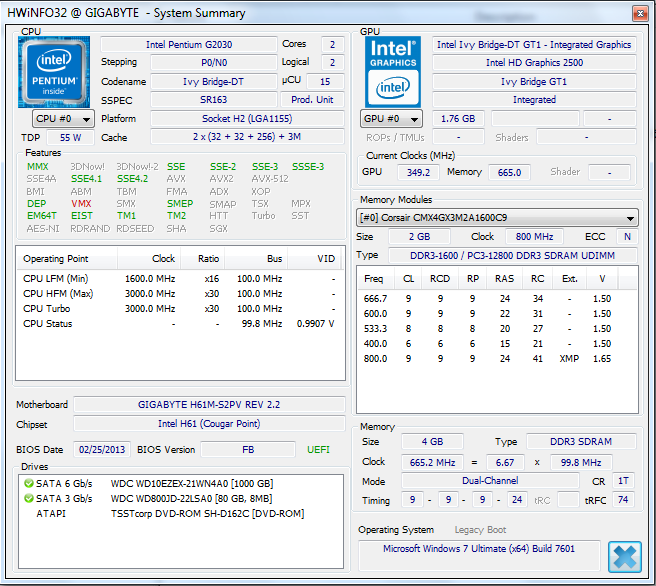
Task: Click the Intel HD Graphics 2500 field
Action: (x=533, y=63)
